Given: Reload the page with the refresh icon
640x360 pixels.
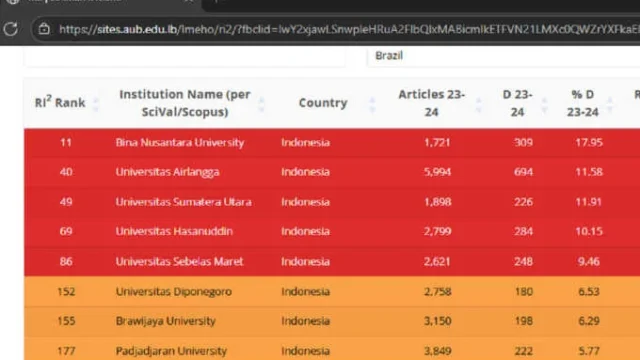Looking at the screenshot, I should (x=10, y=29).
